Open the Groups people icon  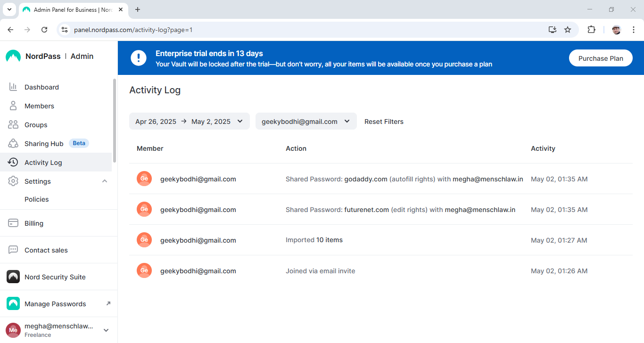[x=13, y=125]
